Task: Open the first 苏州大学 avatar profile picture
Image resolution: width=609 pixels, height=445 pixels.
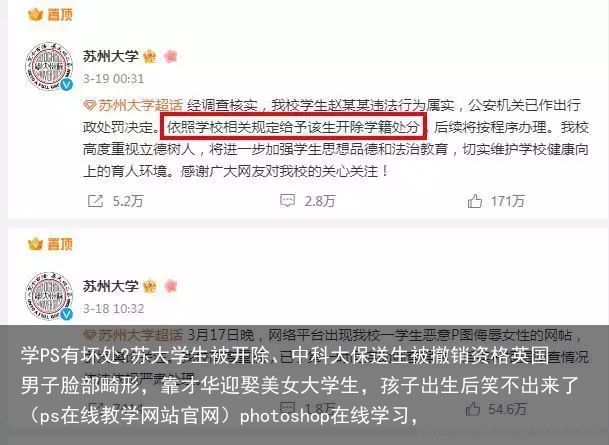Action: tap(49, 66)
